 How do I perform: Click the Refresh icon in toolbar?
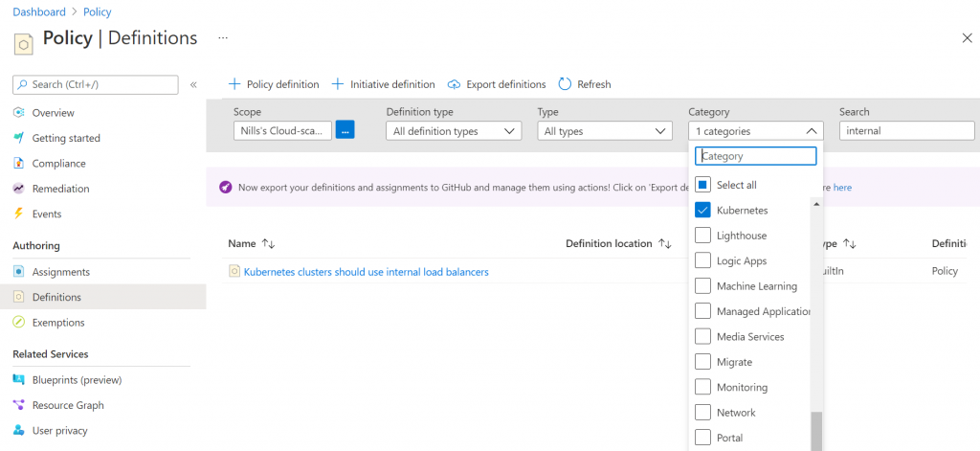coord(565,84)
